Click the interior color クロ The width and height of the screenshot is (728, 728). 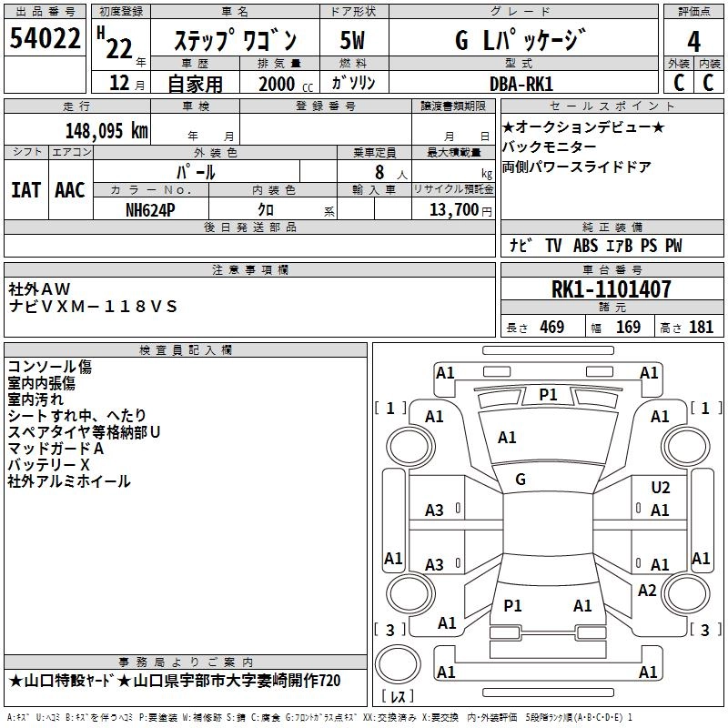coord(266,210)
